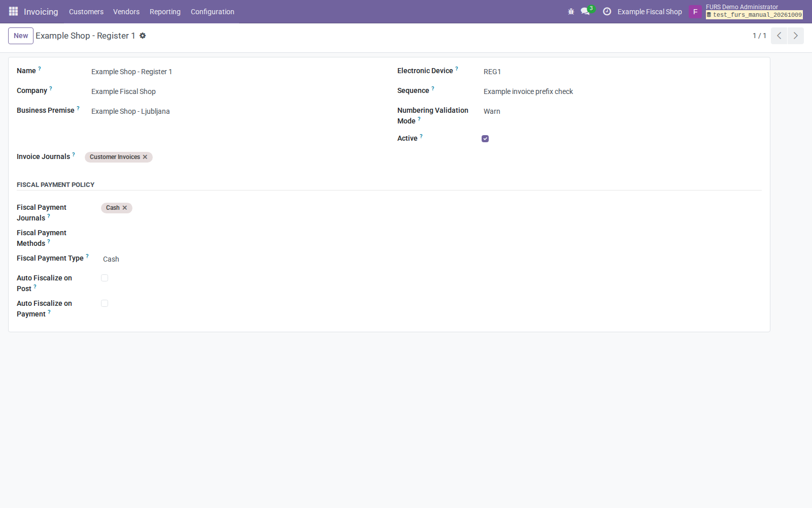Open the Reporting menu
Image resolution: width=812 pixels, height=508 pixels.
pyautogui.click(x=165, y=12)
